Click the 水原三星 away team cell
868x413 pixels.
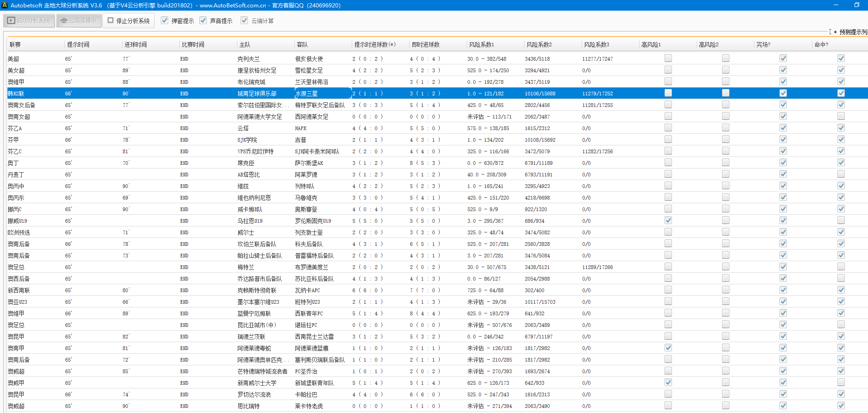[x=307, y=94]
